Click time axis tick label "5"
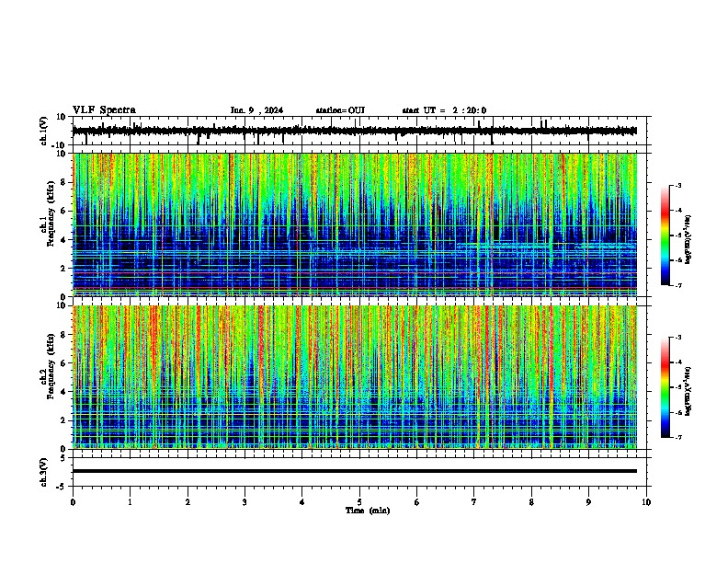728x563 pixels. [359, 502]
